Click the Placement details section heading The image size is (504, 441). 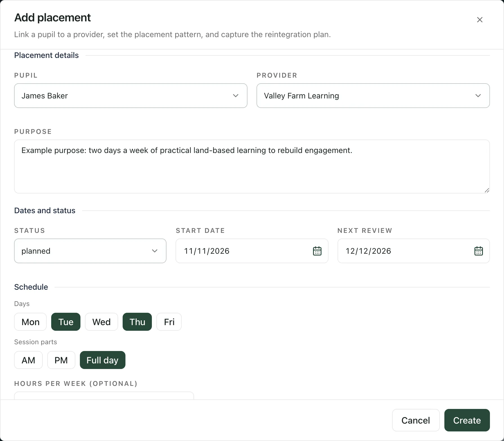(46, 55)
